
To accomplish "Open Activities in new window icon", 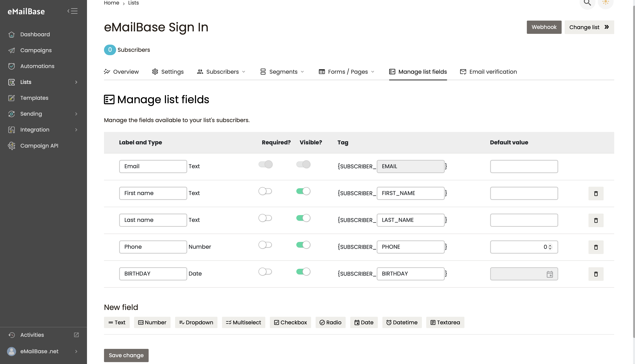I will point(76,335).
